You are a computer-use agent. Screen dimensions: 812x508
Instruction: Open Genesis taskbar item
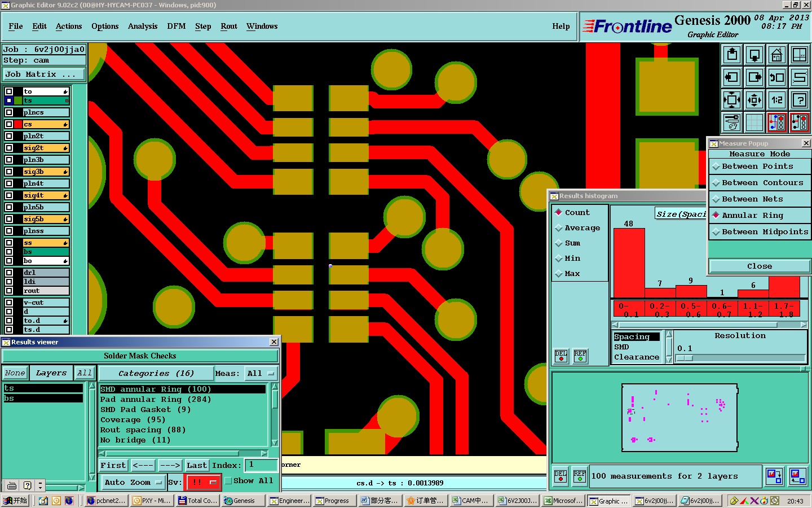point(244,501)
